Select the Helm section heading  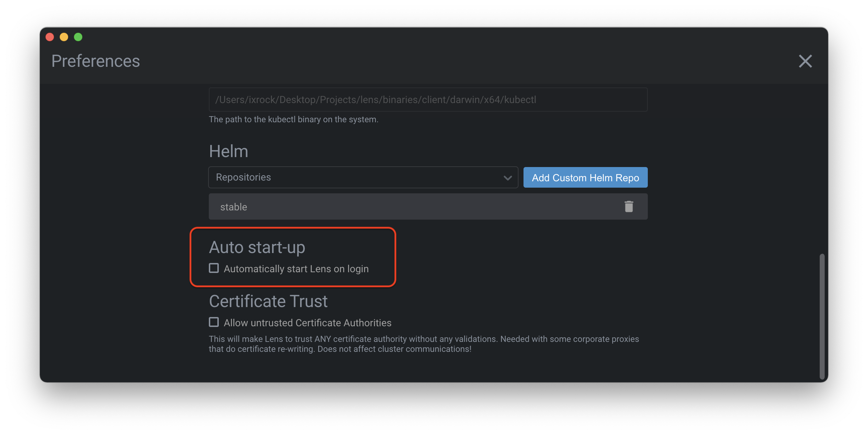(228, 151)
